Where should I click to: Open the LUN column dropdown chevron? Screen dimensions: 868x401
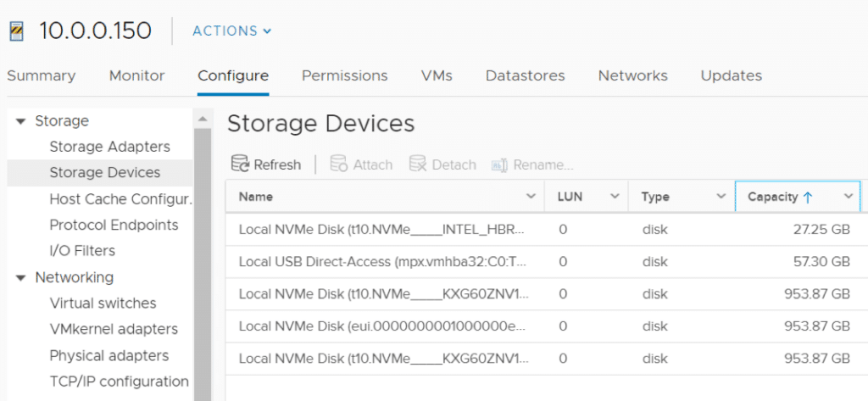pyautogui.click(x=615, y=197)
